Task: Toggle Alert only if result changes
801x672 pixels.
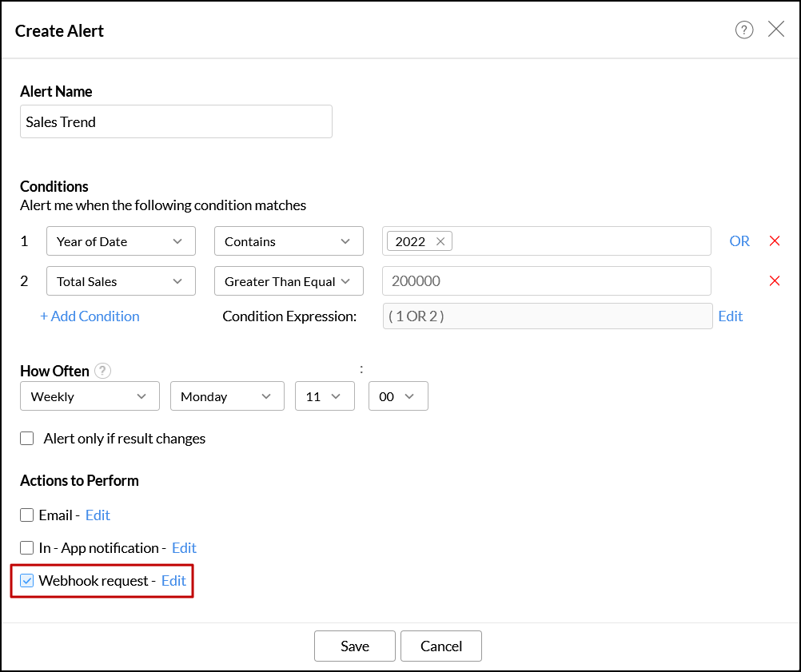Action: pyautogui.click(x=28, y=439)
